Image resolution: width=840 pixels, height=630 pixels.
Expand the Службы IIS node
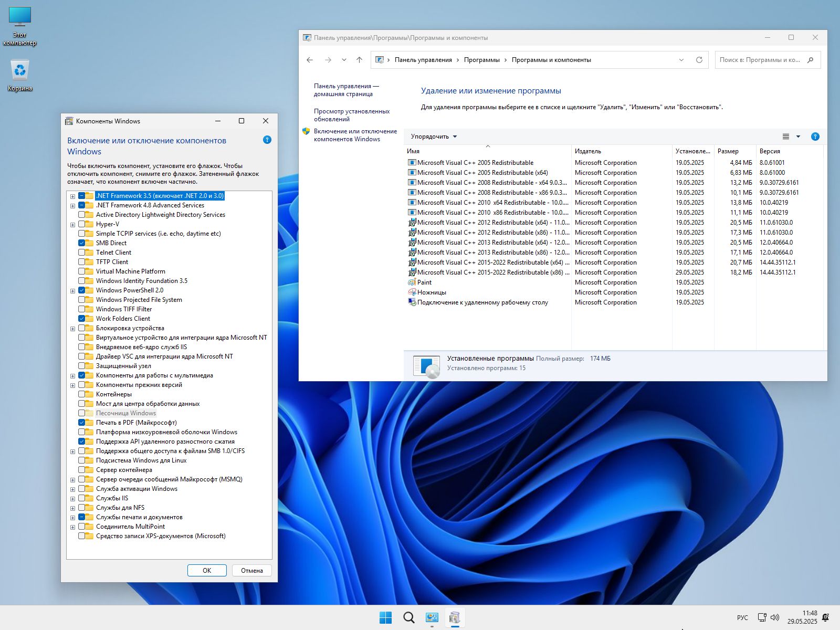(73, 498)
